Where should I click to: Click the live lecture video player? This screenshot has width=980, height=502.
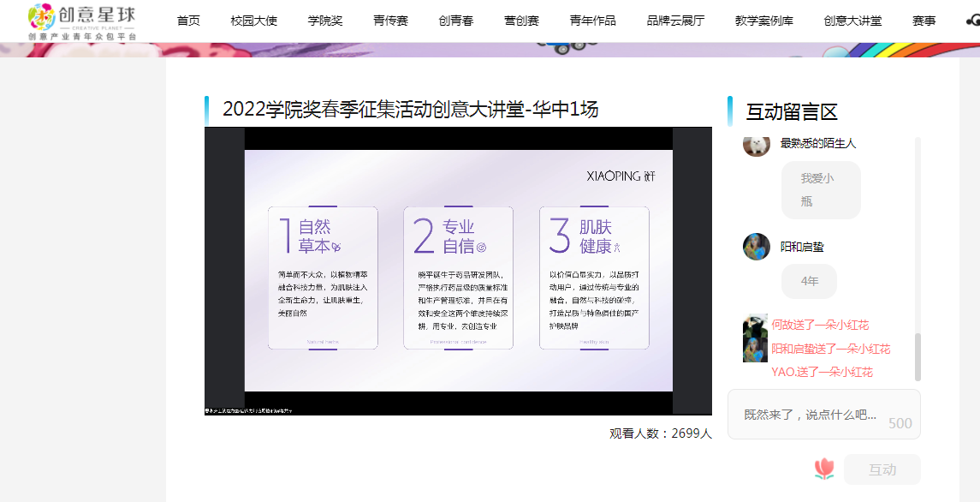tap(458, 271)
